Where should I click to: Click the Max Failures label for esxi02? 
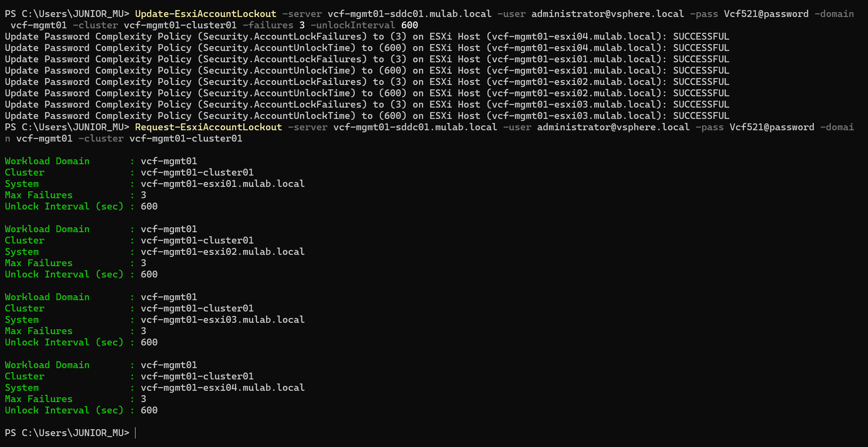38,263
